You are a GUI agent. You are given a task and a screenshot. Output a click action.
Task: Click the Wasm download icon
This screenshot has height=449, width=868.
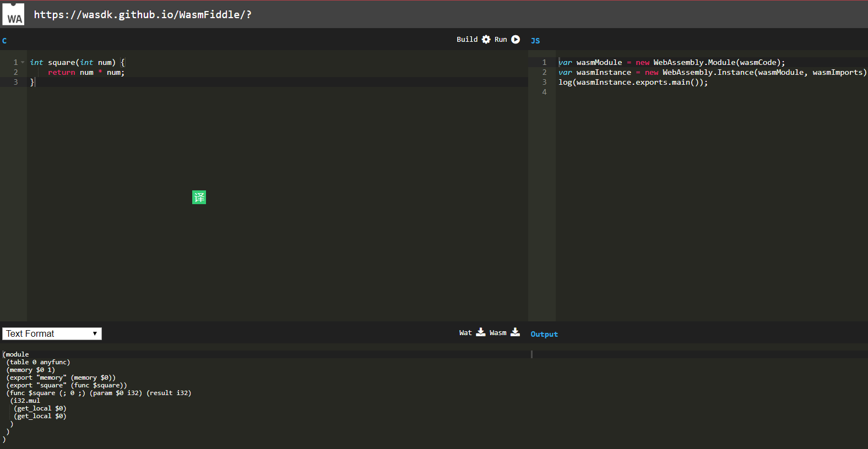point(516,332)
